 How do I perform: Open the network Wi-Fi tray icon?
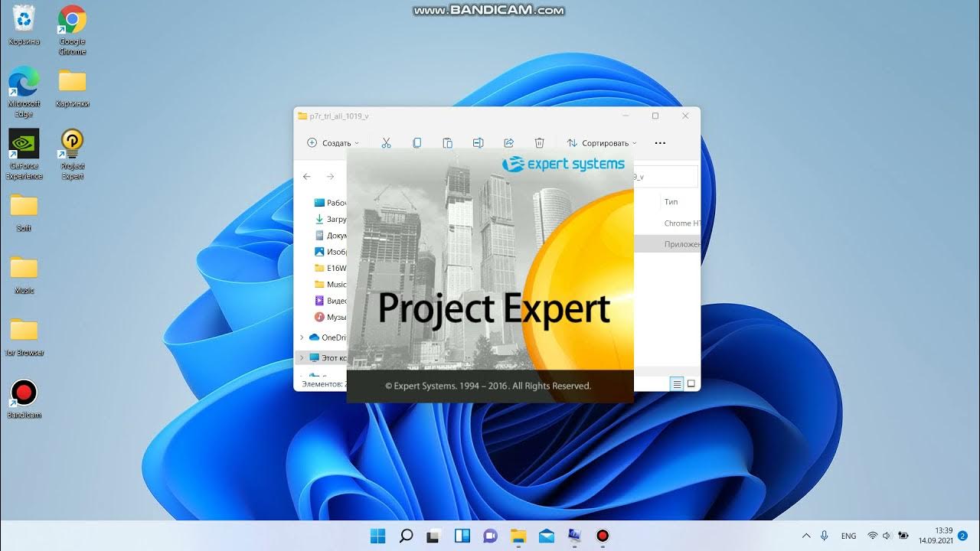click(872, 536)
